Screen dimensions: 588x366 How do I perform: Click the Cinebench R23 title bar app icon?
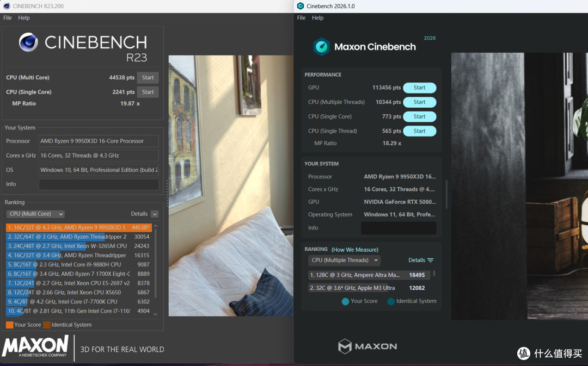(x=7, y=6)
